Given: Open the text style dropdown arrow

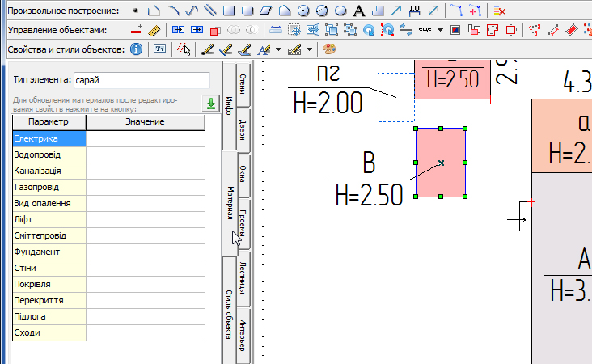Looking at the screenshot, I should click(278, 49).
